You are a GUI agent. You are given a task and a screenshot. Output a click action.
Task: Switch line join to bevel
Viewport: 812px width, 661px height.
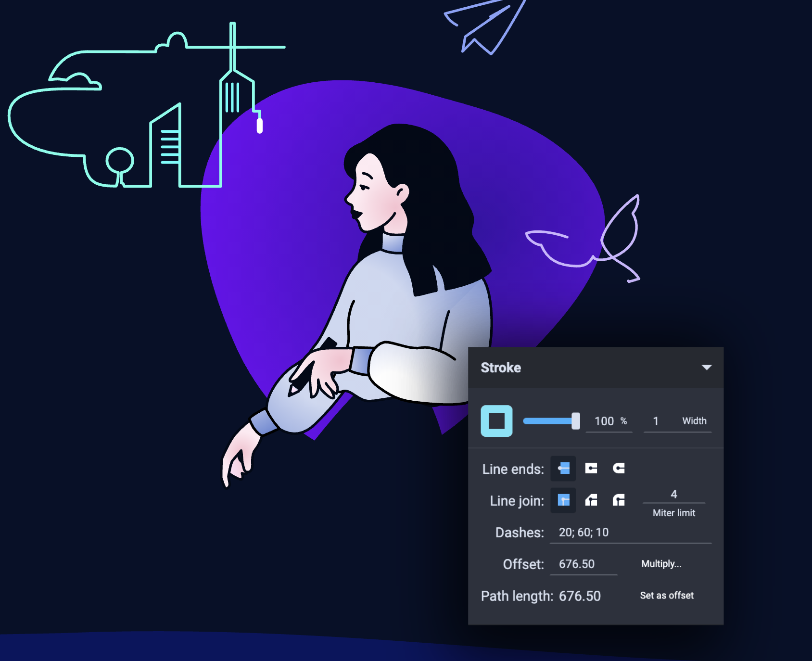591,500
